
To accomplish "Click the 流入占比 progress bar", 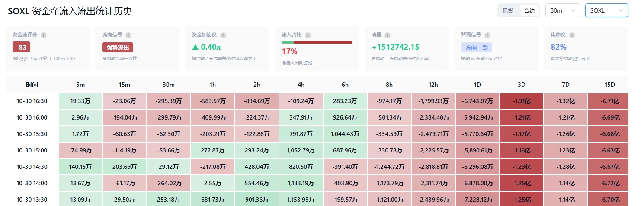I will tap(317, 42).
